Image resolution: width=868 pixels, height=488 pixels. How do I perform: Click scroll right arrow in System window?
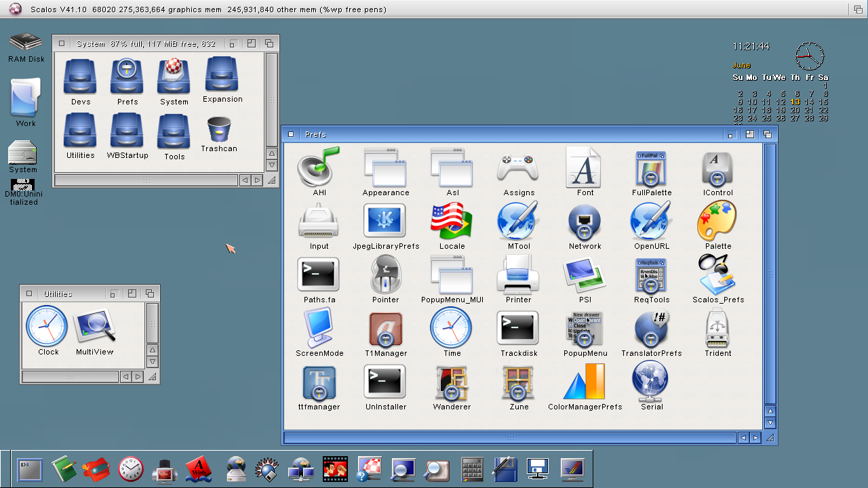coord(257,180)
